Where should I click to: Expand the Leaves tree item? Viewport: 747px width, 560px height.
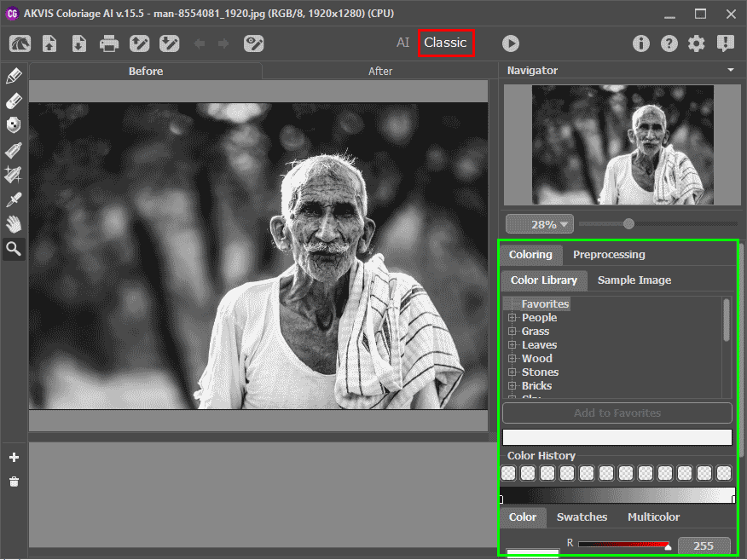click(x=512, y=345)
